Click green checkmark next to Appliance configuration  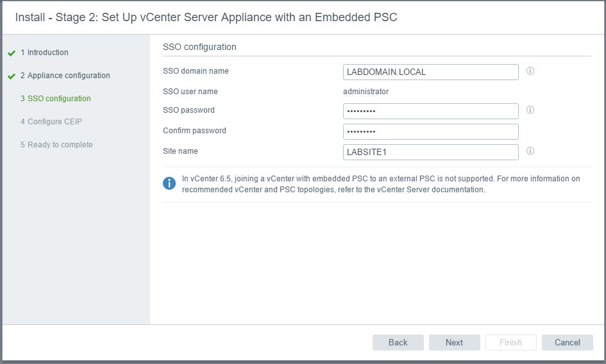pos(12,76)
